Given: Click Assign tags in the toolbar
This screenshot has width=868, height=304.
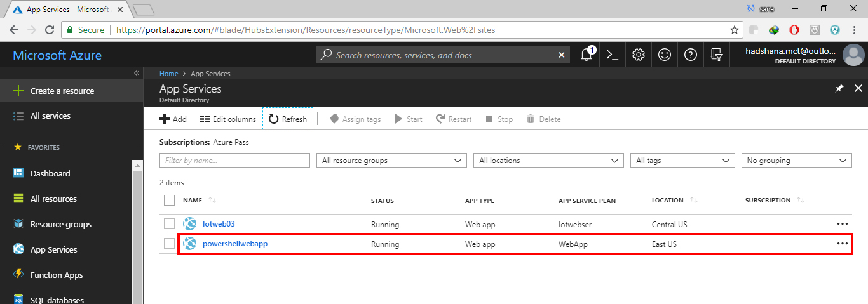Looking at the screenshot, I should point(355,119).
